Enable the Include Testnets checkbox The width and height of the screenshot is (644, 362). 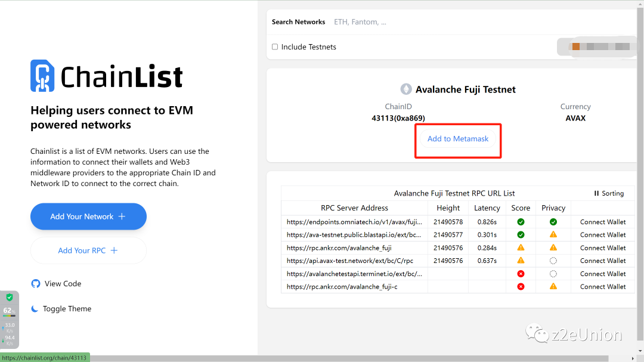point(275,47)
